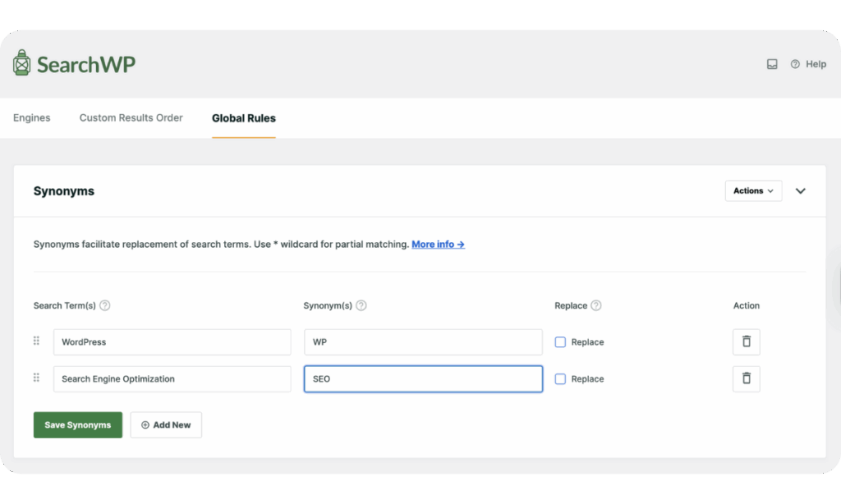Follow the More info link
Image resolution: width=841 pixels, height=504 pixels.
pos(439,245)
